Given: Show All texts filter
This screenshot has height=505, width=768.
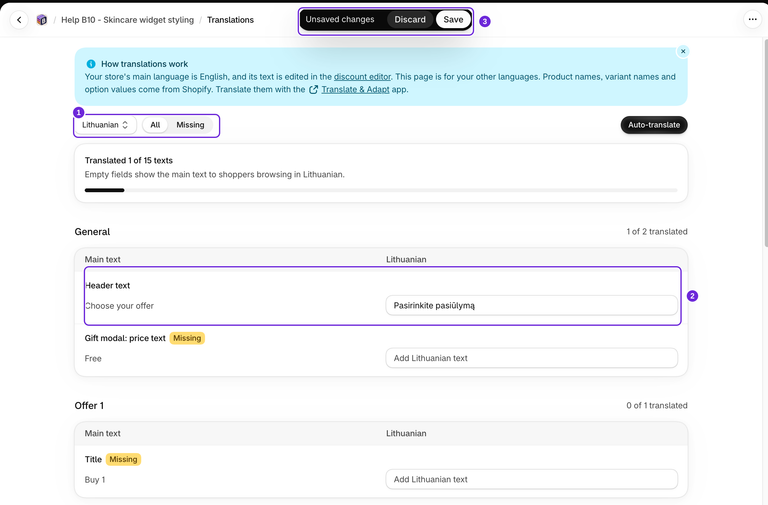Looking at the screenshot, I should pyautogui.click(x=155, y=125).
